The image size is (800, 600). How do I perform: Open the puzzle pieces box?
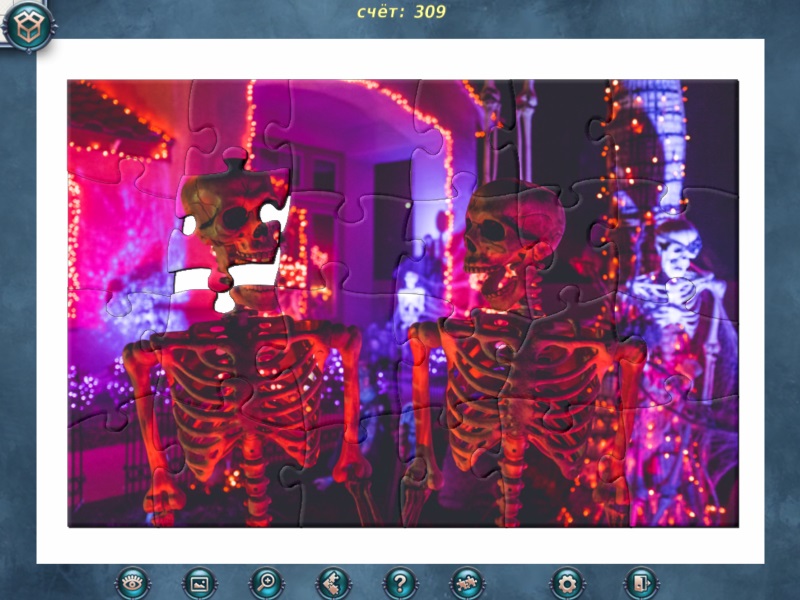[x=27, y=25]
